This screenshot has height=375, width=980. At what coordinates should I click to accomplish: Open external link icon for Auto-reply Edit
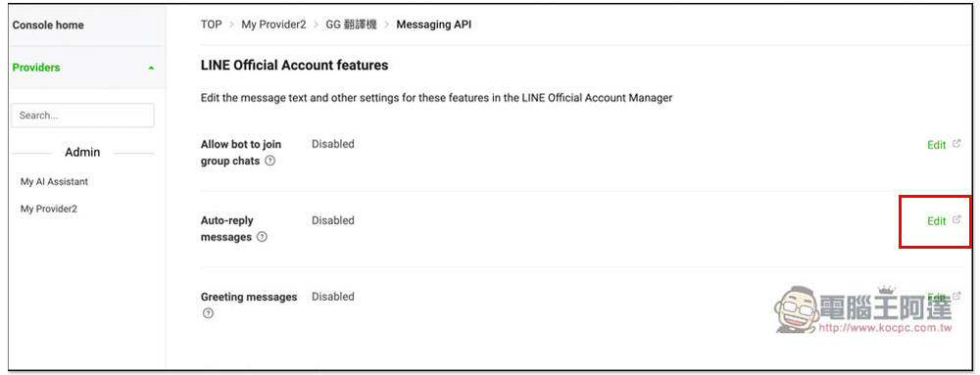(x=956, y=219)
